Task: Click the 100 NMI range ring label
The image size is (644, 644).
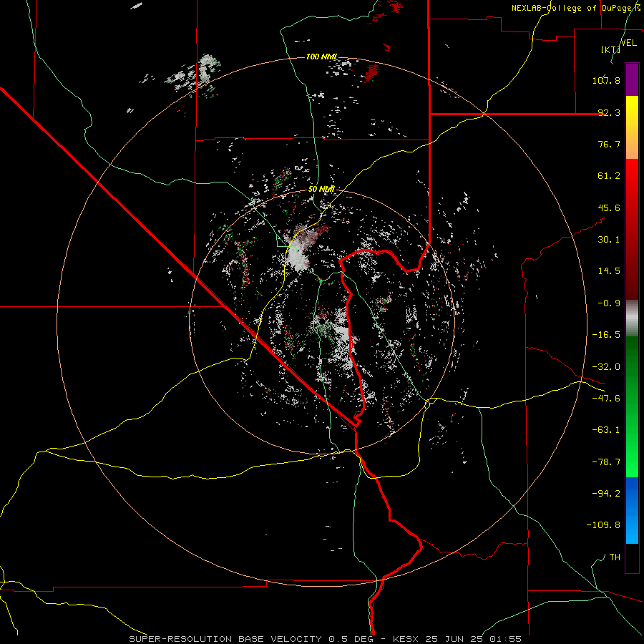Action: [321, 57]
